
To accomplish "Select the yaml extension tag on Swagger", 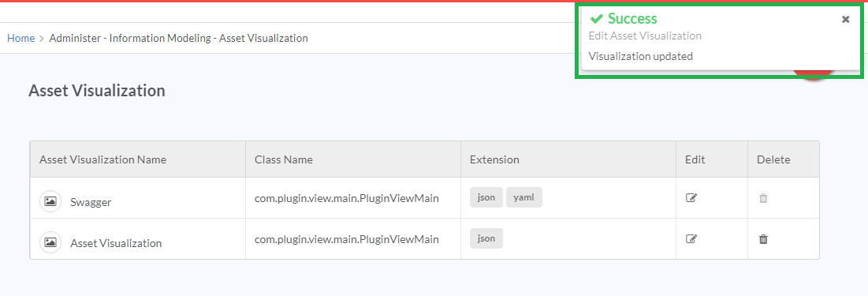I will pyautogui.click(x=523, y=197).
